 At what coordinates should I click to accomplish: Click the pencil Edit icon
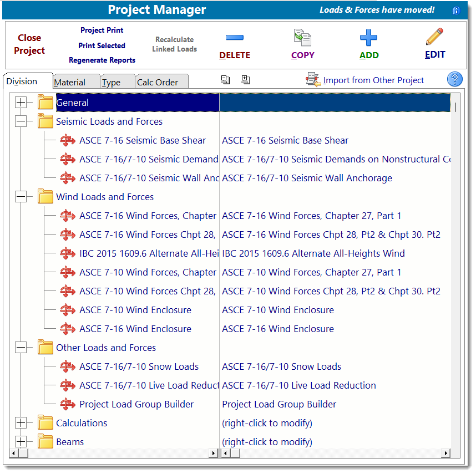click(434, 37)
